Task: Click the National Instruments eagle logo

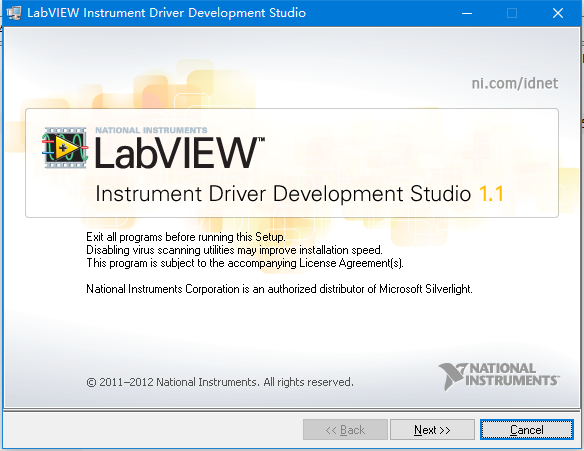Action: [x=499, y=376]
